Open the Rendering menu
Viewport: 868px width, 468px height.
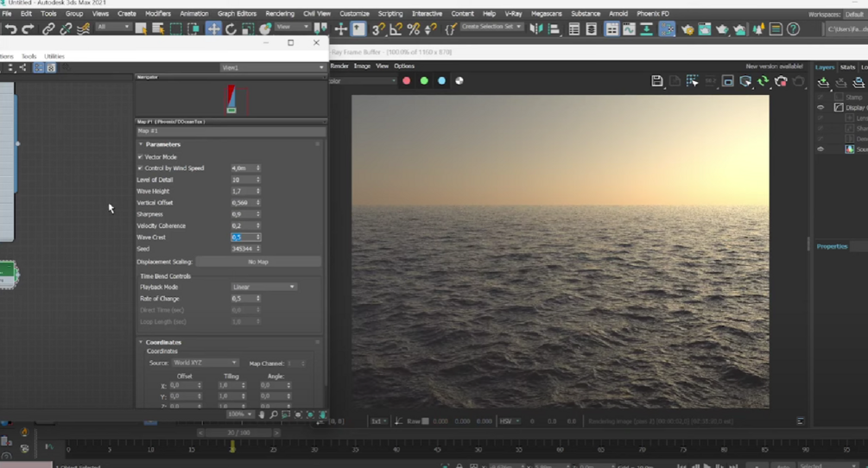coord(280,14)
